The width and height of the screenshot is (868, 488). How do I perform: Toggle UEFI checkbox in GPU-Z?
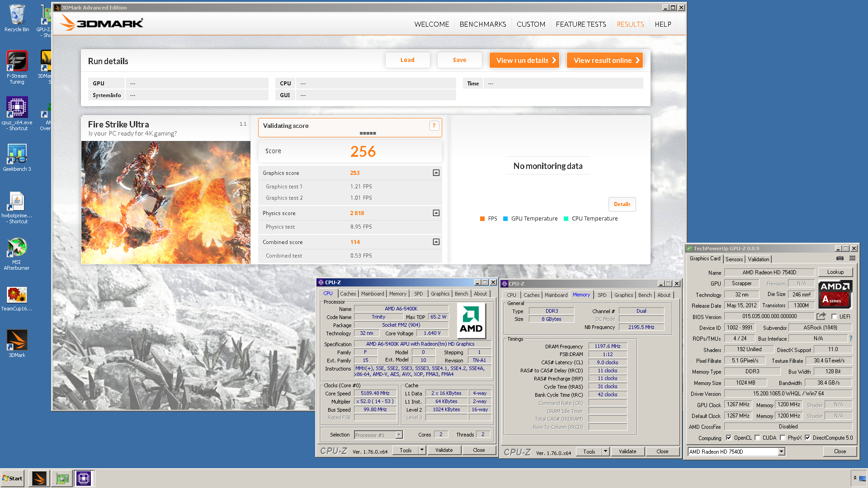[x=834, y=317]
